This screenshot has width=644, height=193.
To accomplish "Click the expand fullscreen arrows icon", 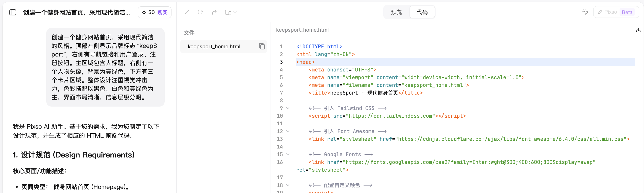I will pos(187,12).
